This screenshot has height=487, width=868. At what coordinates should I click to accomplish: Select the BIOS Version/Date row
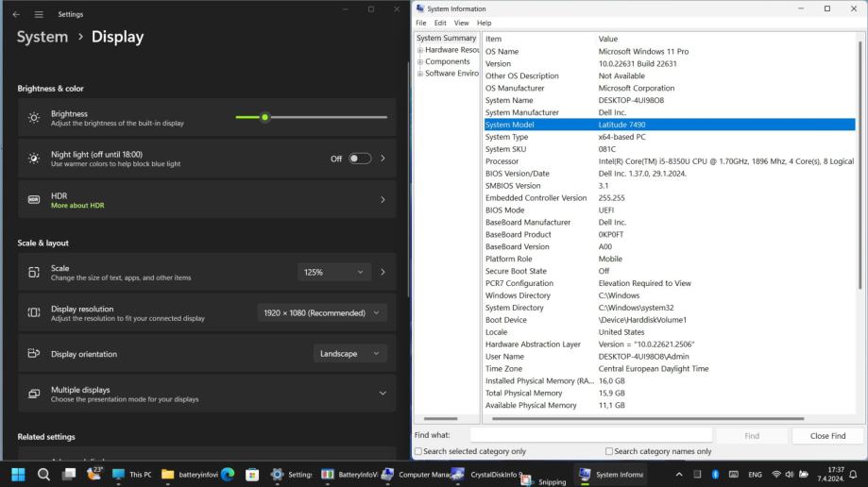point(670,174)
